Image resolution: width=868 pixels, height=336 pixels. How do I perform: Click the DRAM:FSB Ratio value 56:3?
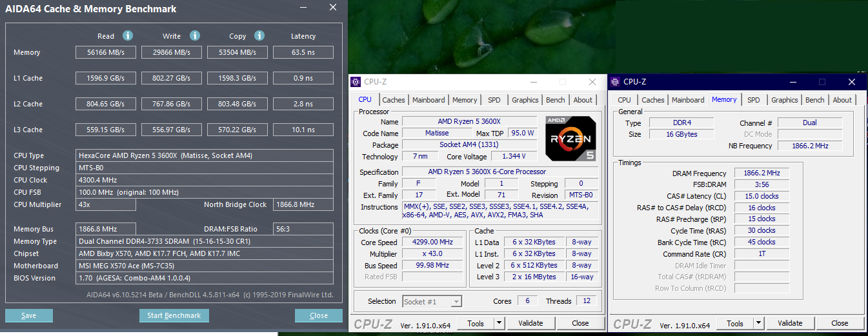303,229
